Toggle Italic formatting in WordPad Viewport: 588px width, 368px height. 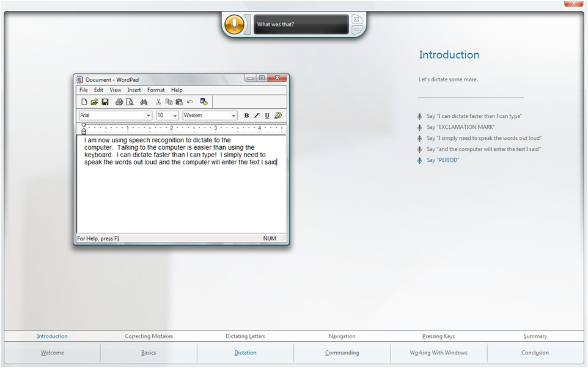[257, 116]
